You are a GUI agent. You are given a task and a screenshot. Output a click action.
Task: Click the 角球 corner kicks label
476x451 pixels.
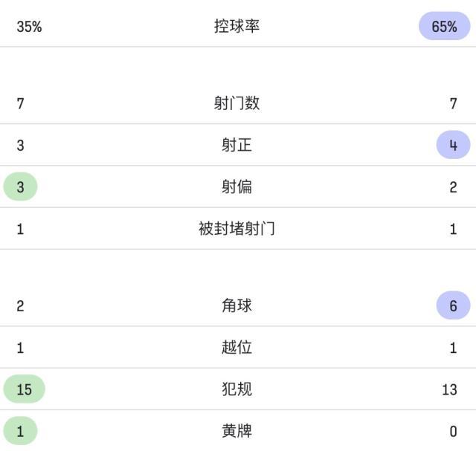(237, 305)
